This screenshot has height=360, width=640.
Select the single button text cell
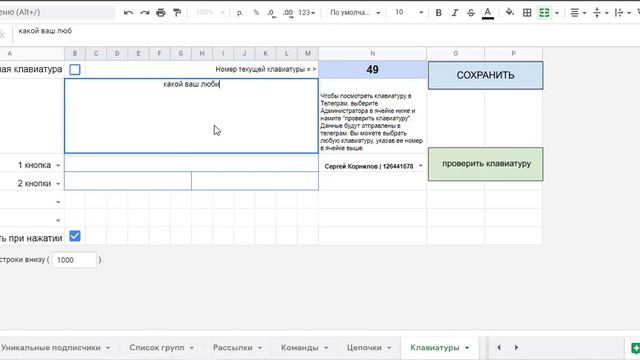[x=191, y=163]
